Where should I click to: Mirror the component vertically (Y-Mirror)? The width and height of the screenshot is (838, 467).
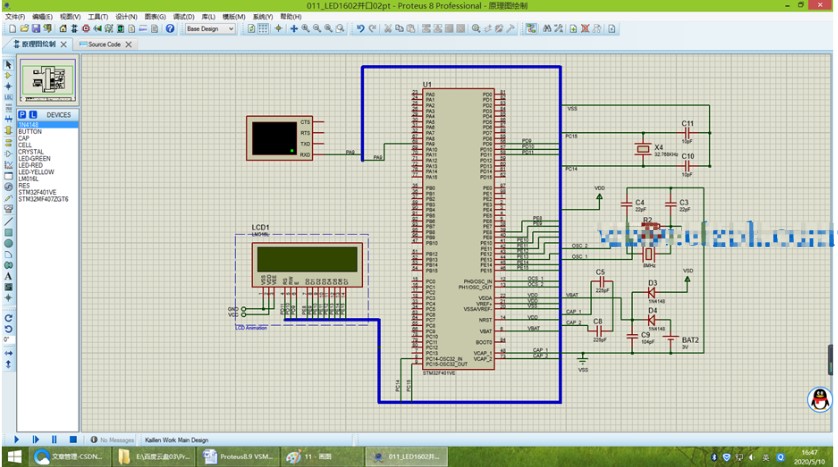pyautogui.click(x=8, y=364)
